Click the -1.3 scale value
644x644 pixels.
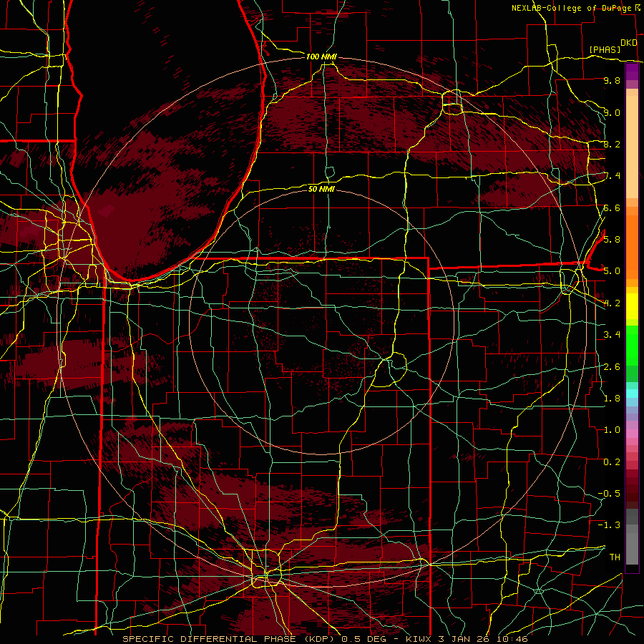(609, 525)
